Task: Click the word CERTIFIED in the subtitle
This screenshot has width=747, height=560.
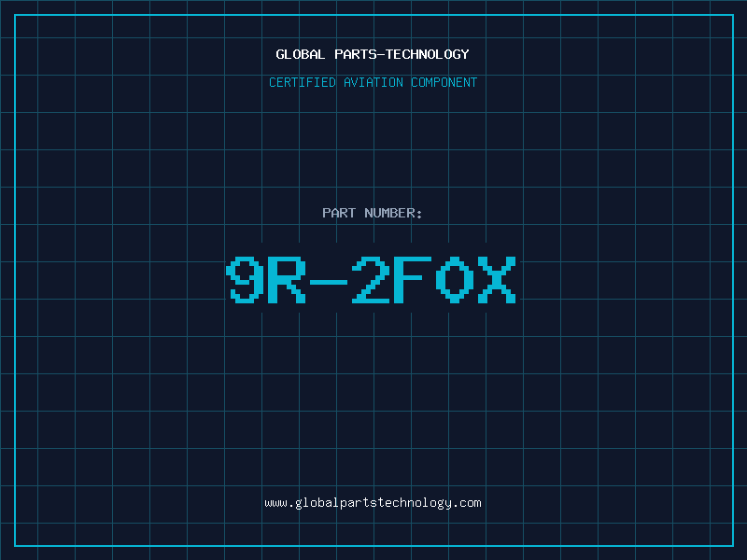Action: [303, 82]
